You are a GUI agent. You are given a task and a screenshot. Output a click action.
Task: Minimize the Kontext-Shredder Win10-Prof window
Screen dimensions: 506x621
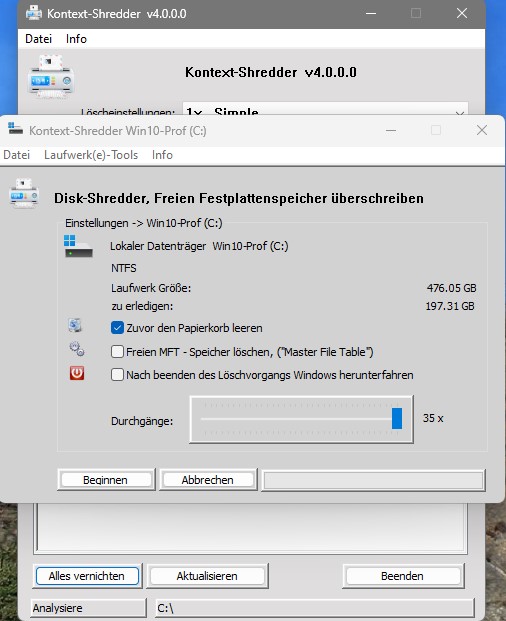pyautogui.click(x=391, y=130)
